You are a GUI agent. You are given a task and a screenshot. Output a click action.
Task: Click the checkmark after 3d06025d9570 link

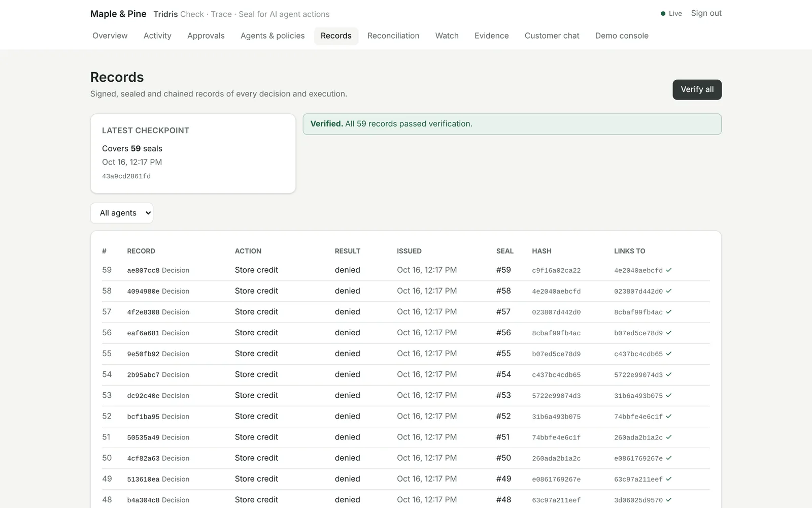(669, 499)
